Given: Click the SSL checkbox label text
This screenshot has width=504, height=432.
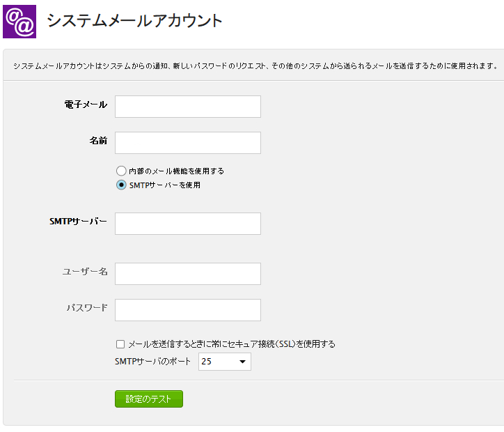Looking at the screenshot, I should [x=232, y=344].
